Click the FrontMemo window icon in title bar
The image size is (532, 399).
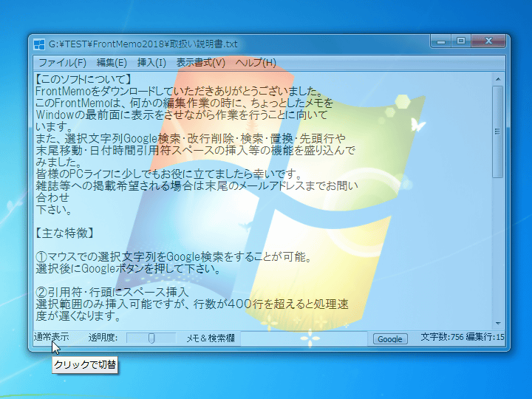pyautogui.click(x=39, y=44)
